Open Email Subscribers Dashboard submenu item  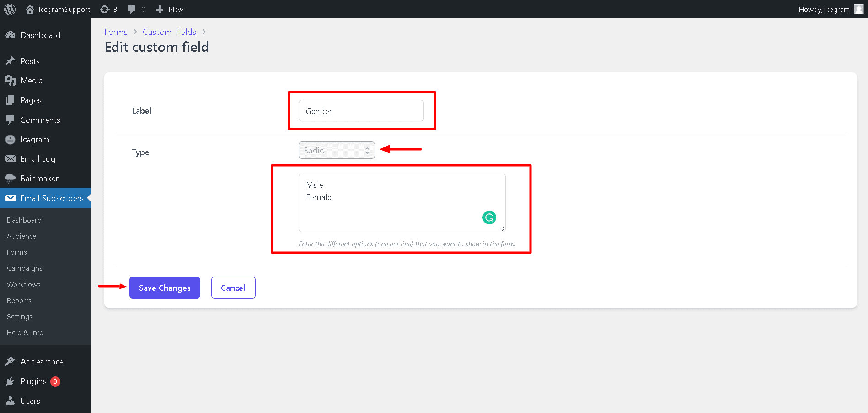[24, 220]
